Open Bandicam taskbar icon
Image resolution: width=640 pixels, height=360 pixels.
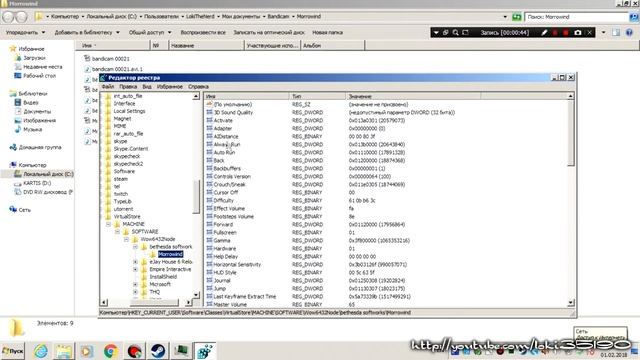[134, 351]
